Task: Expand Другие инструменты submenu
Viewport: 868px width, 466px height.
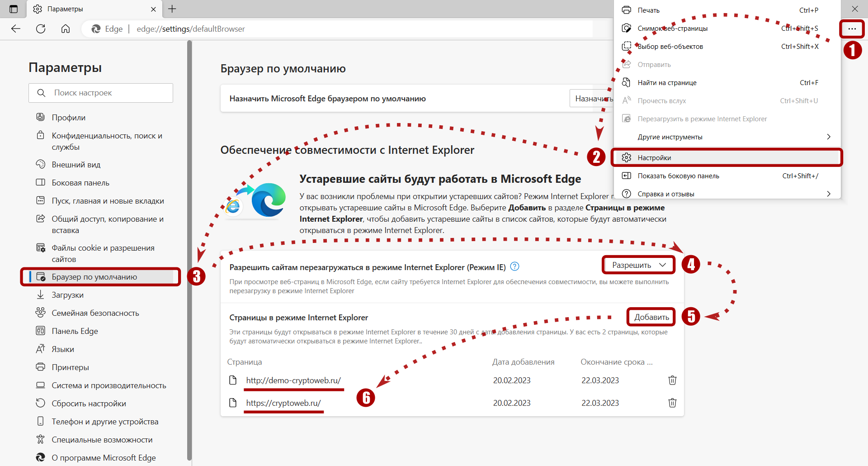Action: (x=727, y=137)
